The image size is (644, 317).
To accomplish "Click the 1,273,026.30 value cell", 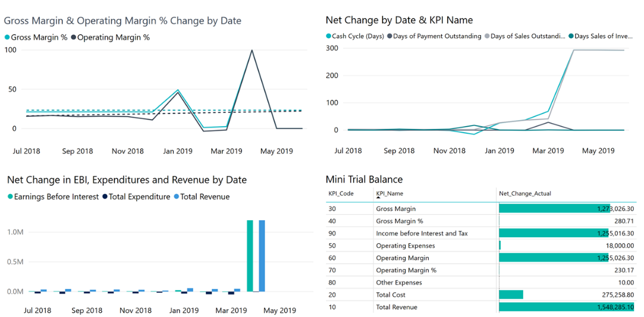I will click(566, 209).
